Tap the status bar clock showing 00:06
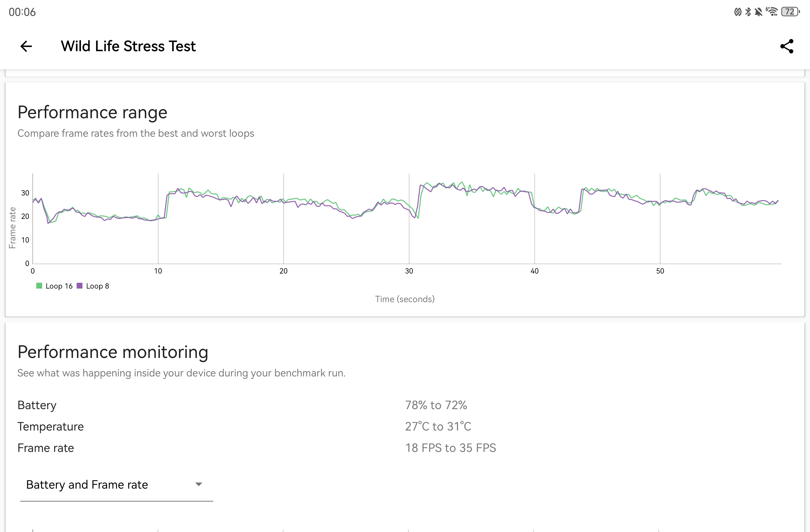Screen dimensions: 810x532 click(x=22, y=12)
